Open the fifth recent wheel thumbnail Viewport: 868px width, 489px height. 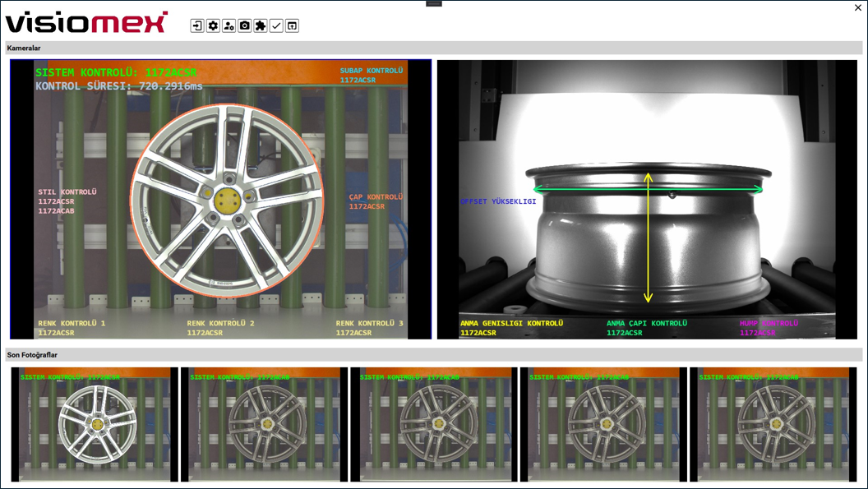pos(773,424)
